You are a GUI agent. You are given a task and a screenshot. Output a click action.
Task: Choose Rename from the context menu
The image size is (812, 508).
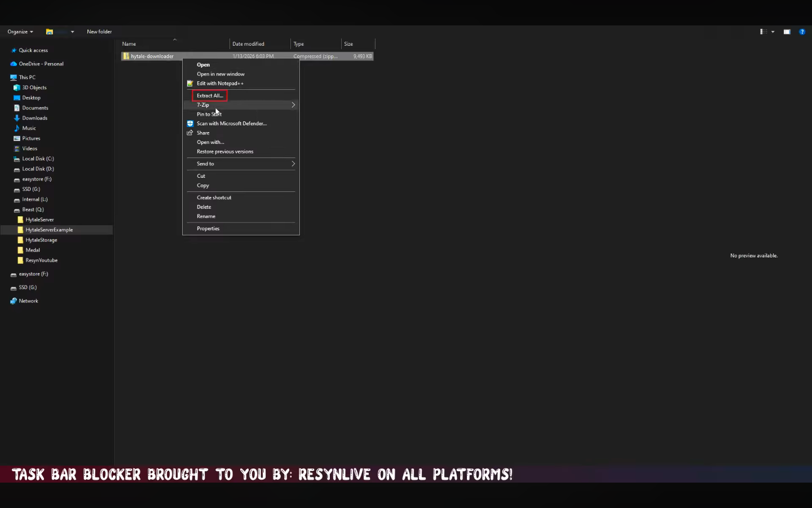(x=206, y=216)
